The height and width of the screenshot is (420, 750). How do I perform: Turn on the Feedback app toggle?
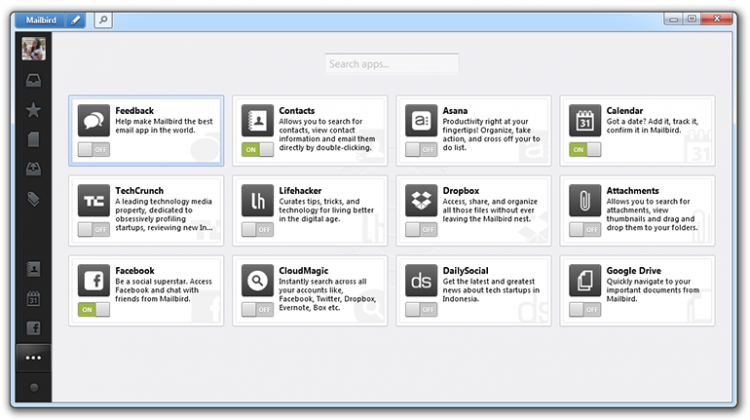(94, 150)
